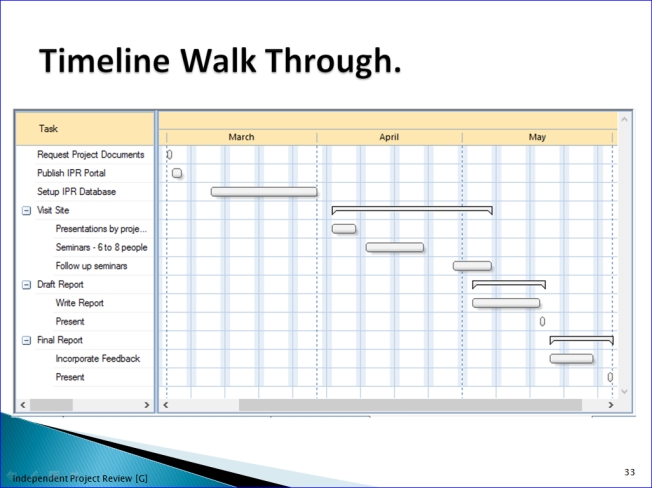Click the timeline scroll right arrow
Screen dimensions: 652x488
click(611, 405)
